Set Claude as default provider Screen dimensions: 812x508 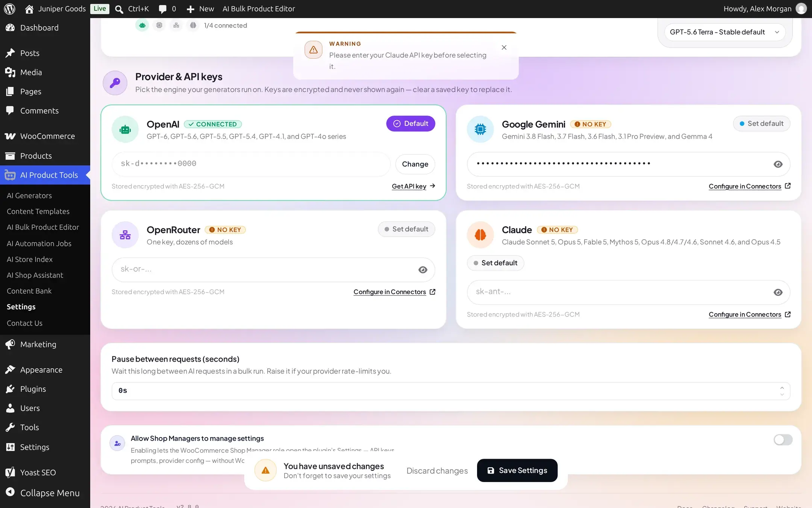pyautogui.click(x=495, y=263)
